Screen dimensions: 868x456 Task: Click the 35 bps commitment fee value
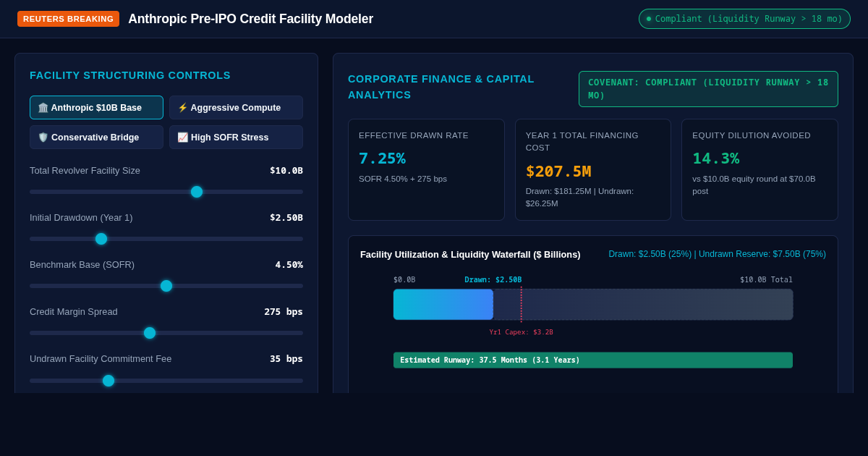[x=286, y=359]
